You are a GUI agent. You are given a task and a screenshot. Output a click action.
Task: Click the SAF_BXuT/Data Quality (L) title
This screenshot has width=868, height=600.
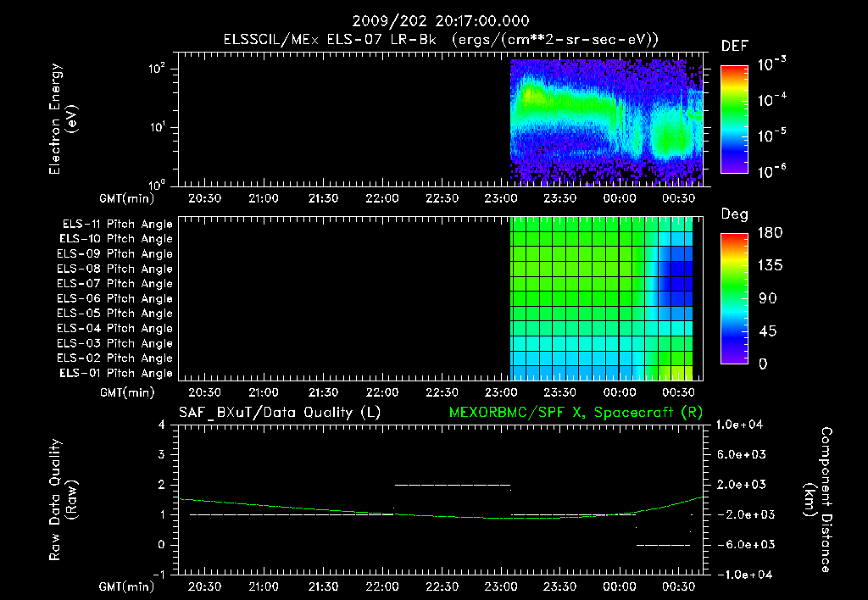tap(280, 413)
